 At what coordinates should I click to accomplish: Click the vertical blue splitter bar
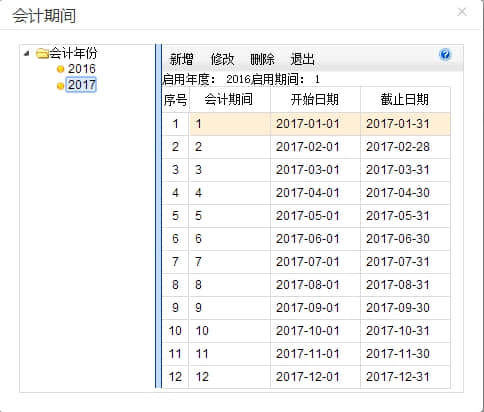(158, 216)
